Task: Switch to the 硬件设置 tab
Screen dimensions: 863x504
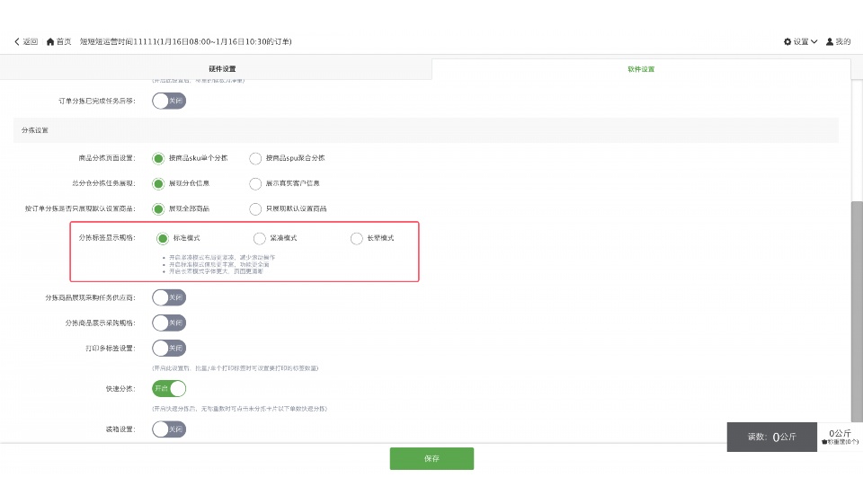Action: 222,69
